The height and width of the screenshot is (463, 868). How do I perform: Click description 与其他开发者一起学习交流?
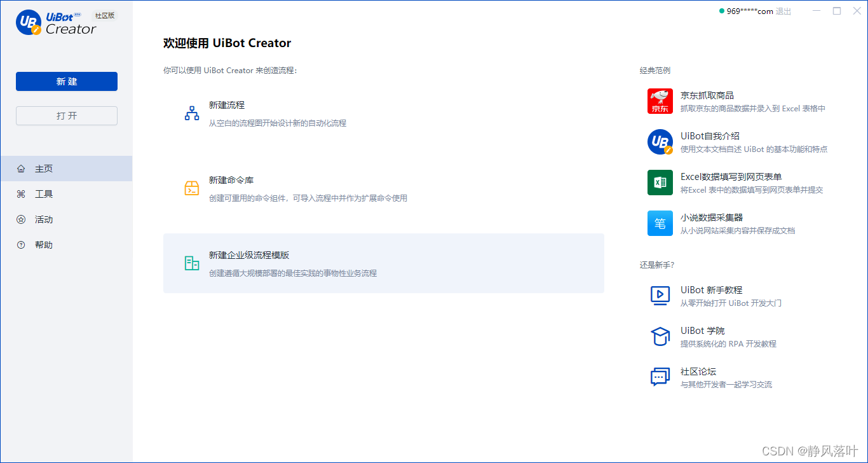[x=726, y=385]
